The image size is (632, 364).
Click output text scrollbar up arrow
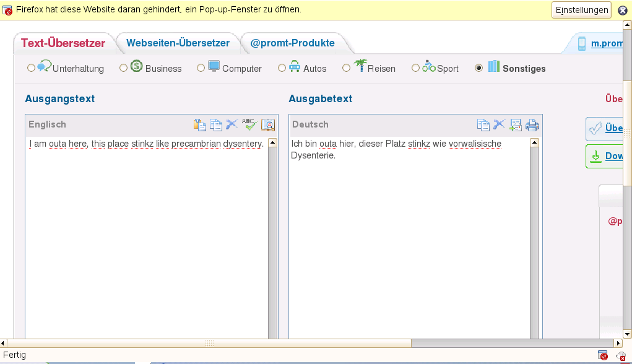pos(534,143)
